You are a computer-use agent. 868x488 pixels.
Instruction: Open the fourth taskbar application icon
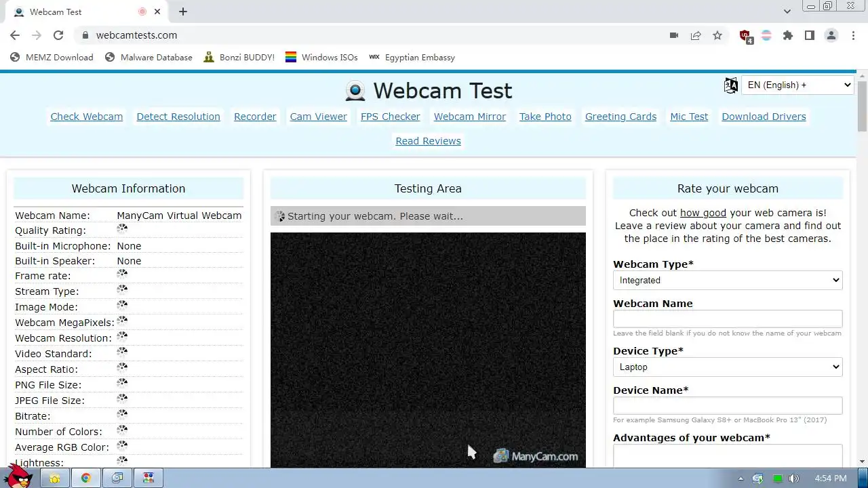pyautogui.click(x=149, y=479)
